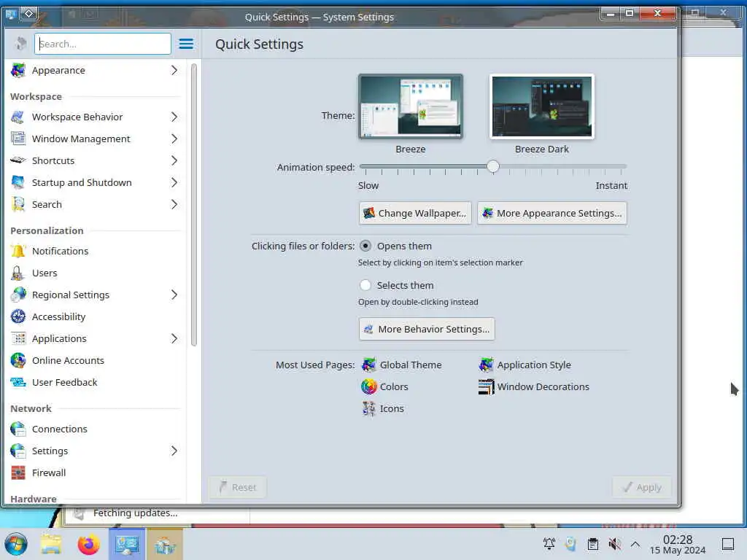Open the start menu launcher

tap(16, 544)
